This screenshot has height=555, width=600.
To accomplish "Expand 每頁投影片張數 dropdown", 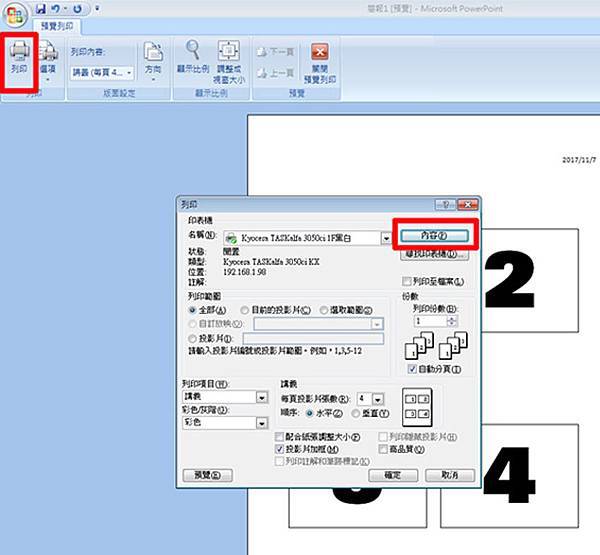I will pos(378,400).
